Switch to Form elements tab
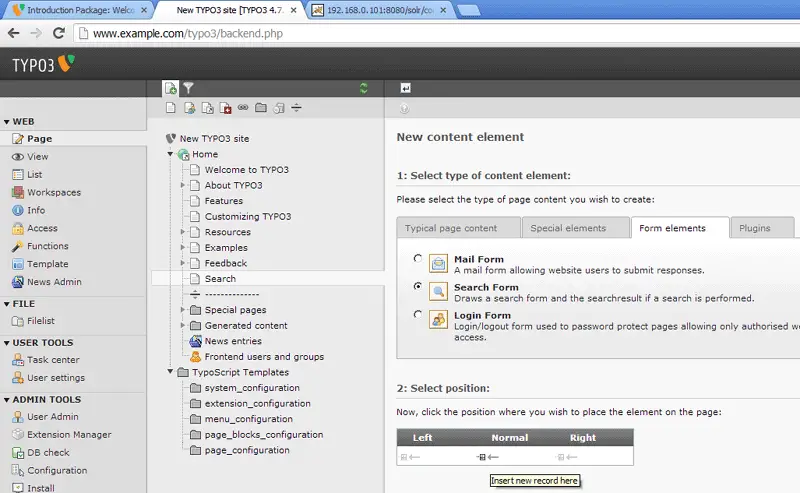 (x=680, y=228)
